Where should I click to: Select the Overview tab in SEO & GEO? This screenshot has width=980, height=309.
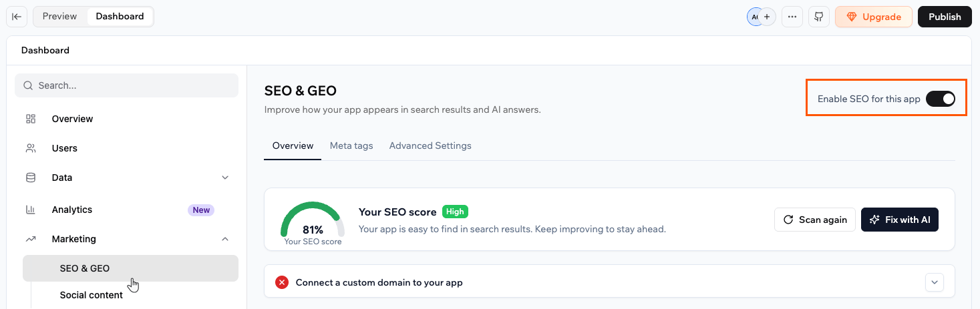[293, 145]
